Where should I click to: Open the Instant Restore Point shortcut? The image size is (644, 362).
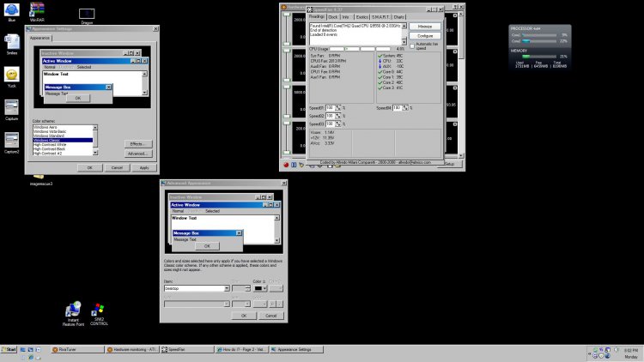[73, 314]
